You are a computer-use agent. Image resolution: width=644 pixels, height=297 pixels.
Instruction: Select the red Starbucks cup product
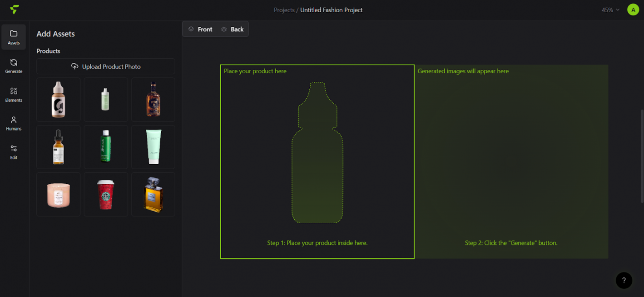(x=106, y=194)
